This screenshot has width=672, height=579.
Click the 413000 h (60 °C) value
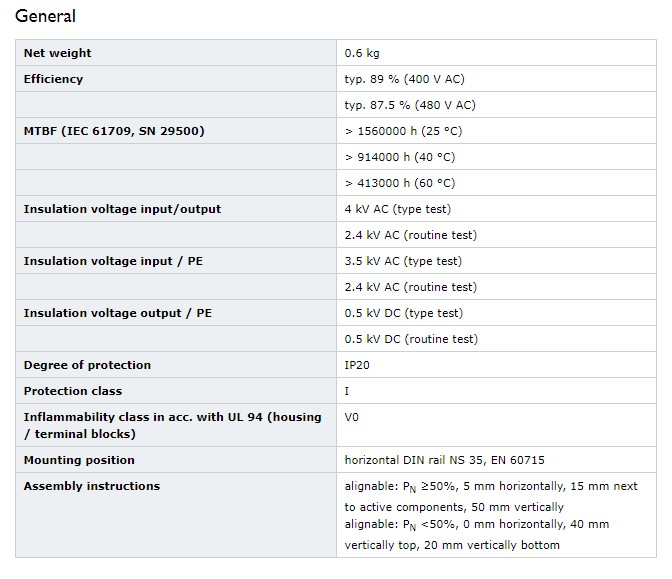[400, 183]
